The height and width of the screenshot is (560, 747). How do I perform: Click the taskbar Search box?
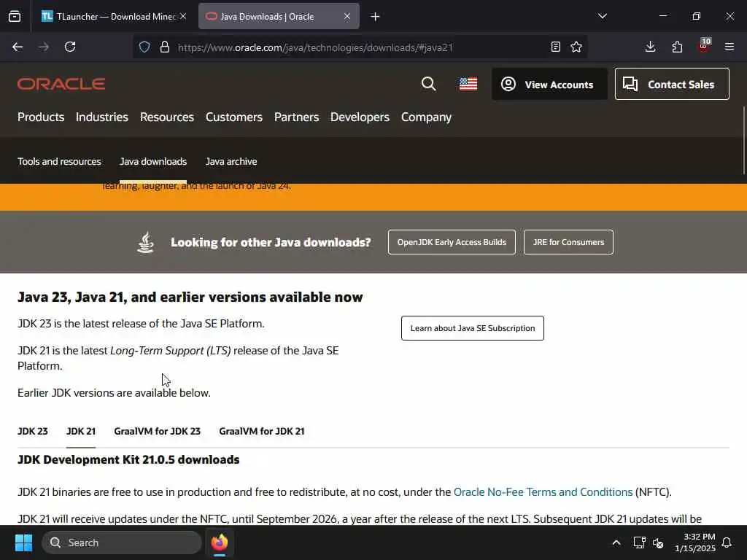122,542
